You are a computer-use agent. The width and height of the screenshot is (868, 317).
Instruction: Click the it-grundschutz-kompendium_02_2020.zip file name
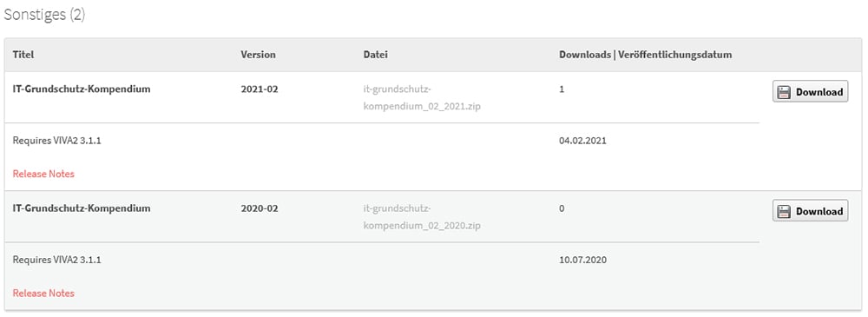[422, 217]
